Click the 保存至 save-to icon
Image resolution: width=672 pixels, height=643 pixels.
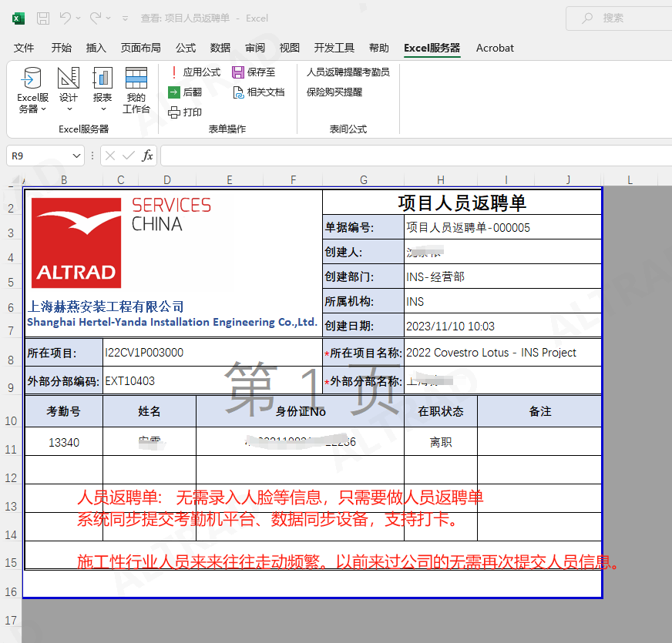coord(238,72)
